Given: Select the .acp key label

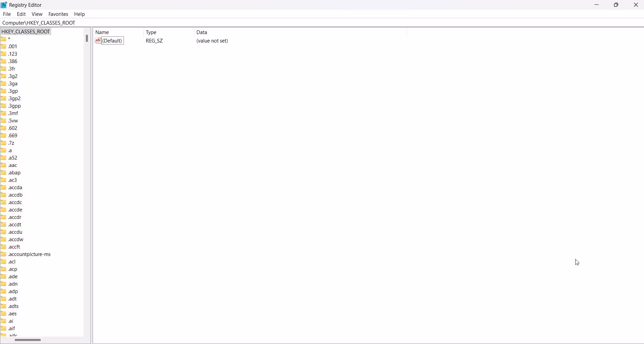Looking at the screenshot, I should (13, 269).
